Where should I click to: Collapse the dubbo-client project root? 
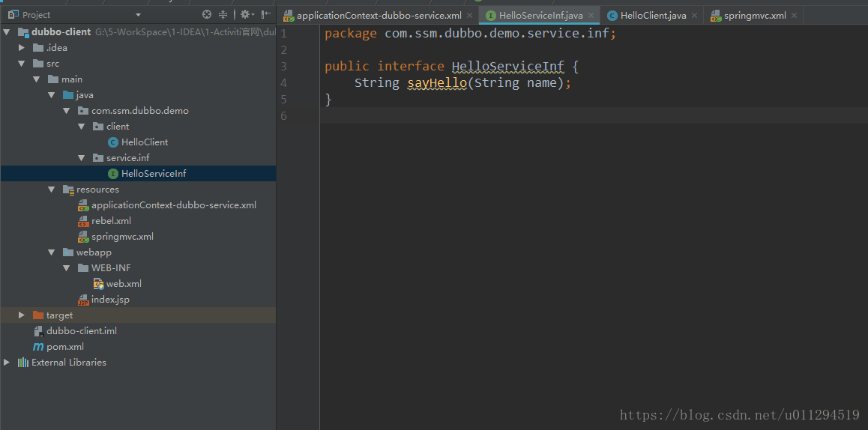(7, 32)
